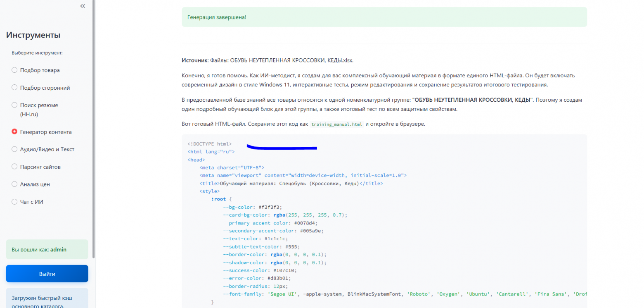Choose the Подбор сторонний tool
Screen dimensions: 644x308
[x=14, y=88]
